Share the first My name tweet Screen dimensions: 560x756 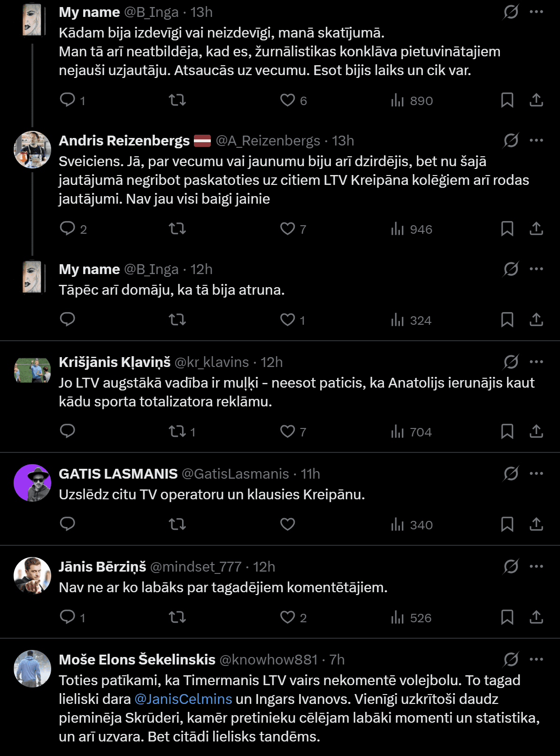[536, 100]
